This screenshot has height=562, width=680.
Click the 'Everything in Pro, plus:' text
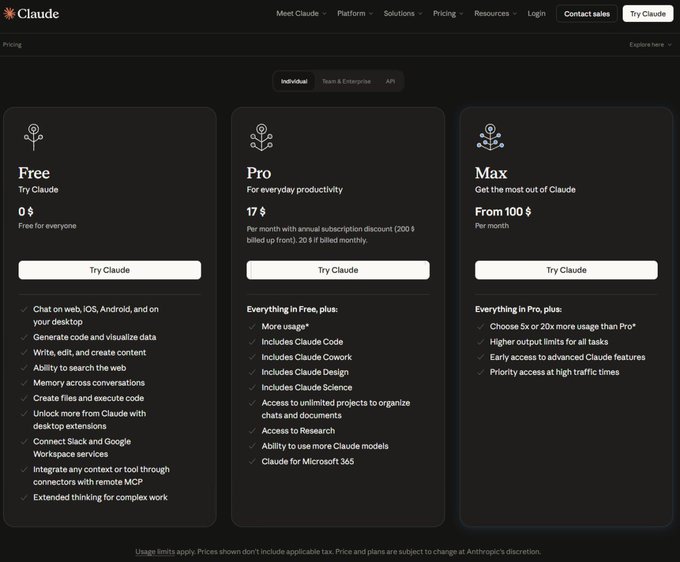(x=518, y=309)
